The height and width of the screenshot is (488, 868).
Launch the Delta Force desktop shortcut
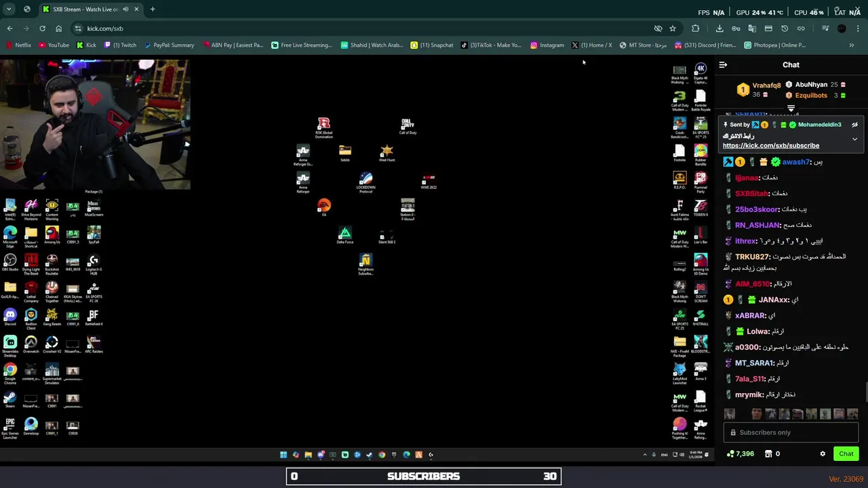pyautogui.click(x=344, y=235)
